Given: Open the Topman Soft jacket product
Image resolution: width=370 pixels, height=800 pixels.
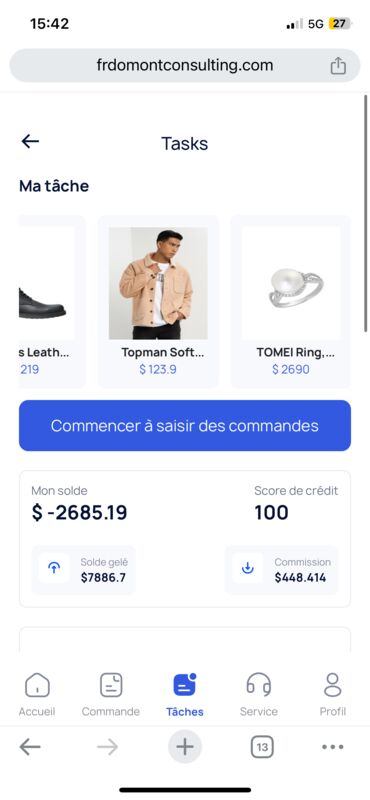Looking at the screenshot, I should [158, 302].
